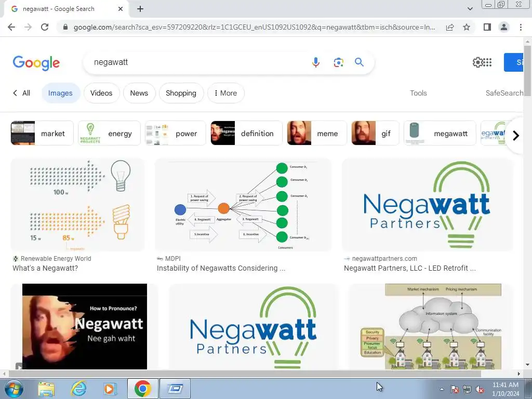This screenshot has height=399, width=532.
Task: Switch to the Videos tab
Action: tap(101, 93)
